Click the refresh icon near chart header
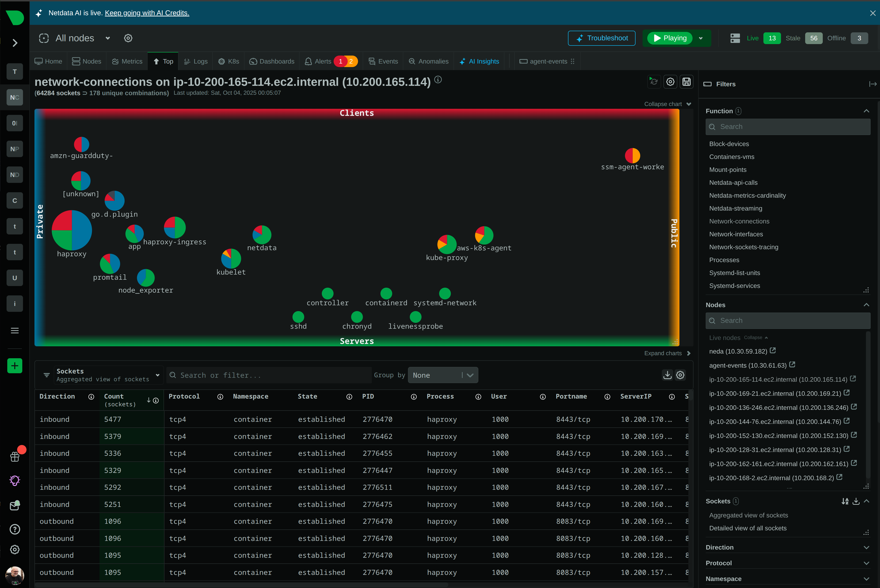 [x=654, y=82]
